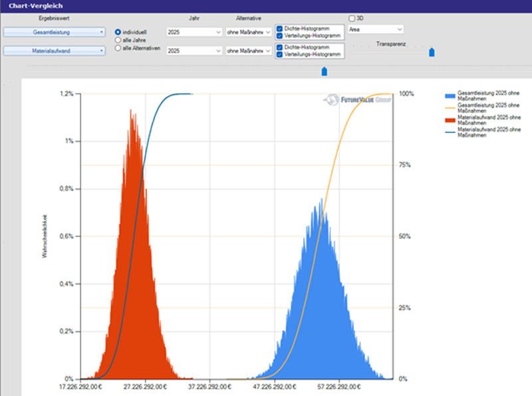
Task: Toggle the first row's Dichte-Histogramm checkbox
Action: pos(279,29)
